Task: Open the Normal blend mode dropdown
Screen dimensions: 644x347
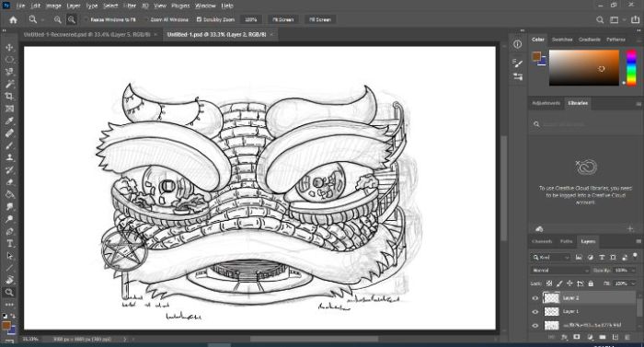Action: (x=559, y=270)
